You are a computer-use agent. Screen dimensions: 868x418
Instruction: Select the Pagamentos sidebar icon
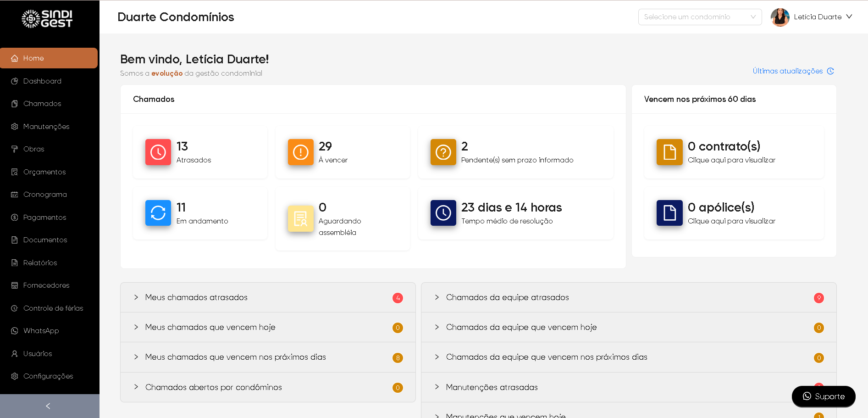pos(15,217)
